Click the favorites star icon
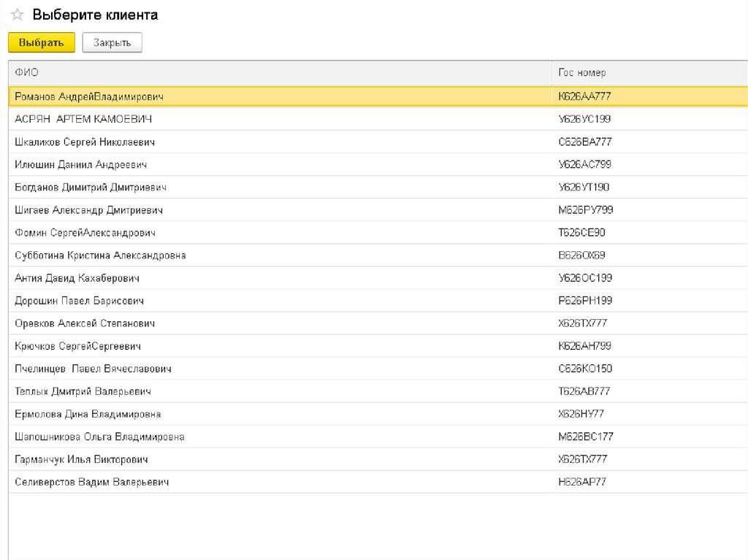The width and height of the screenshot is (748, 560). [18, 15]
